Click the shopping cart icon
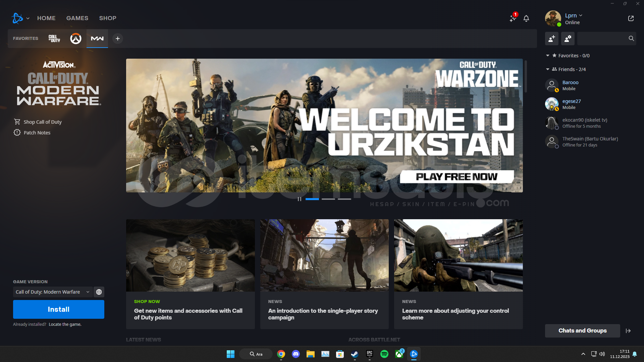Viewport: 644px width, 362px height. (x=17, y=122)
